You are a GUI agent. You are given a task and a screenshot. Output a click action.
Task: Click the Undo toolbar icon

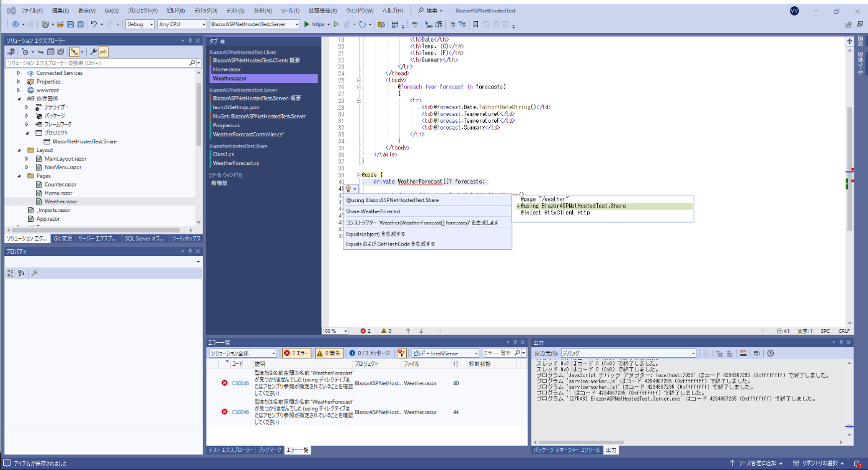point(94,24)
